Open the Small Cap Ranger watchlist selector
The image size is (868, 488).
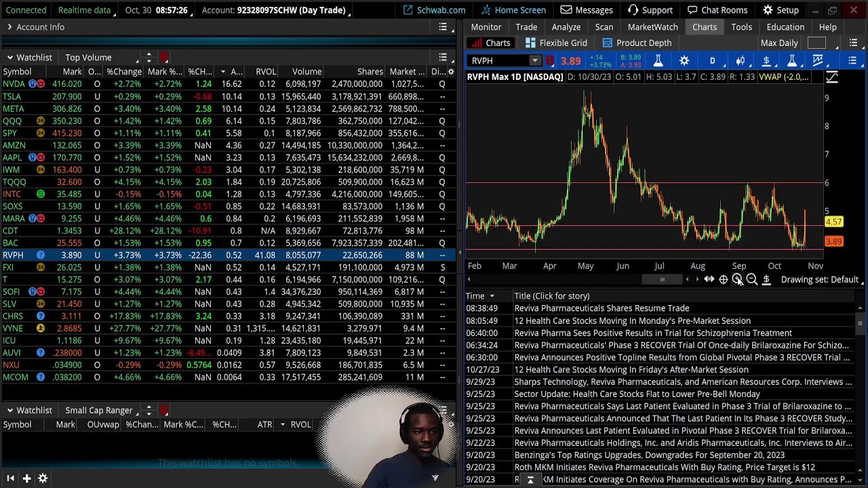click(x=99, y=411)
